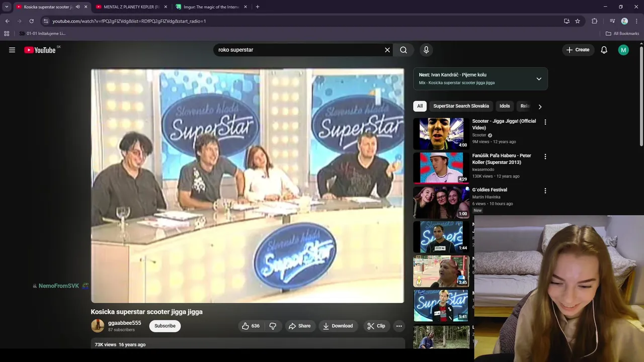
Task: Click the Share button
Action: [299, 326]
